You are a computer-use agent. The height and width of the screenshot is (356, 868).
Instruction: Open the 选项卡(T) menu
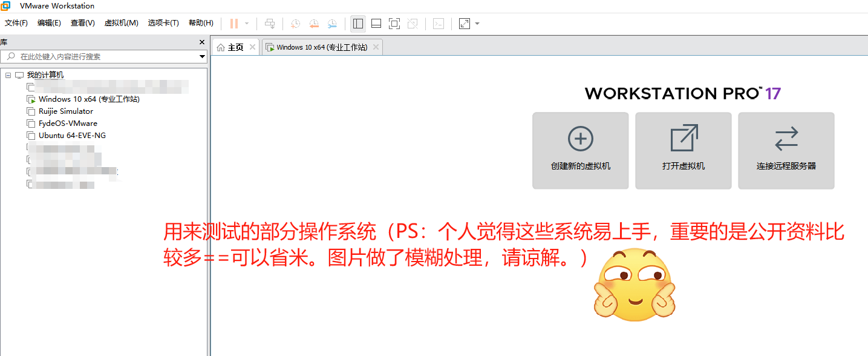tap(163, 23)
